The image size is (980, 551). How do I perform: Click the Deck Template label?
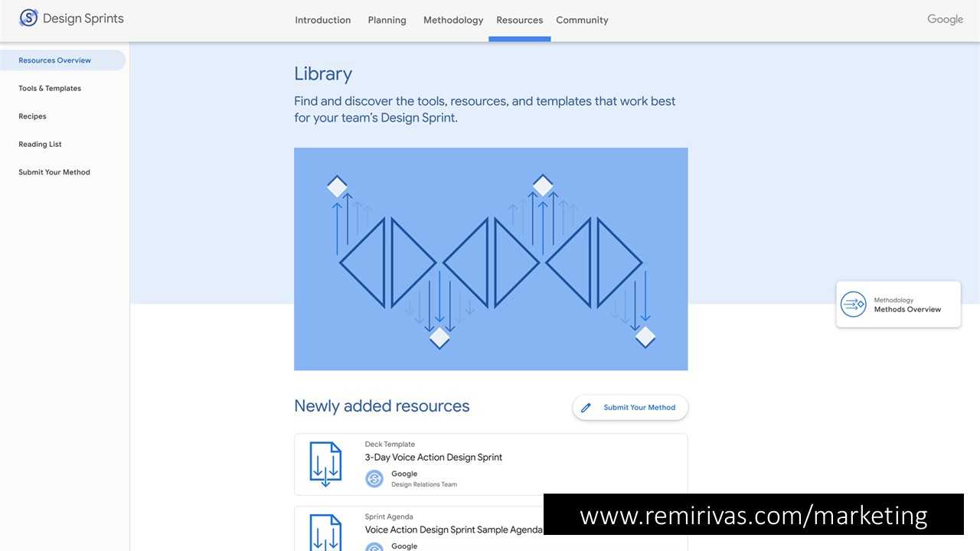[x=390, y=444]
